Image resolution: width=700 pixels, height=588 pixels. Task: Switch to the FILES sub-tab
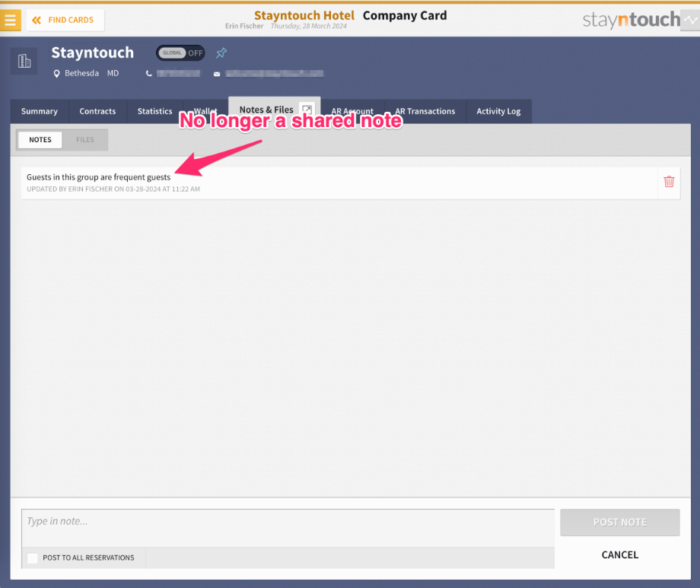coord(84,140)
